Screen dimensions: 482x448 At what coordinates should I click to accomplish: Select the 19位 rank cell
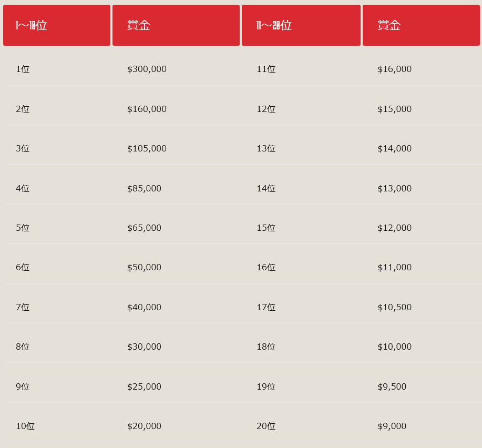click(x=266, y=387)
